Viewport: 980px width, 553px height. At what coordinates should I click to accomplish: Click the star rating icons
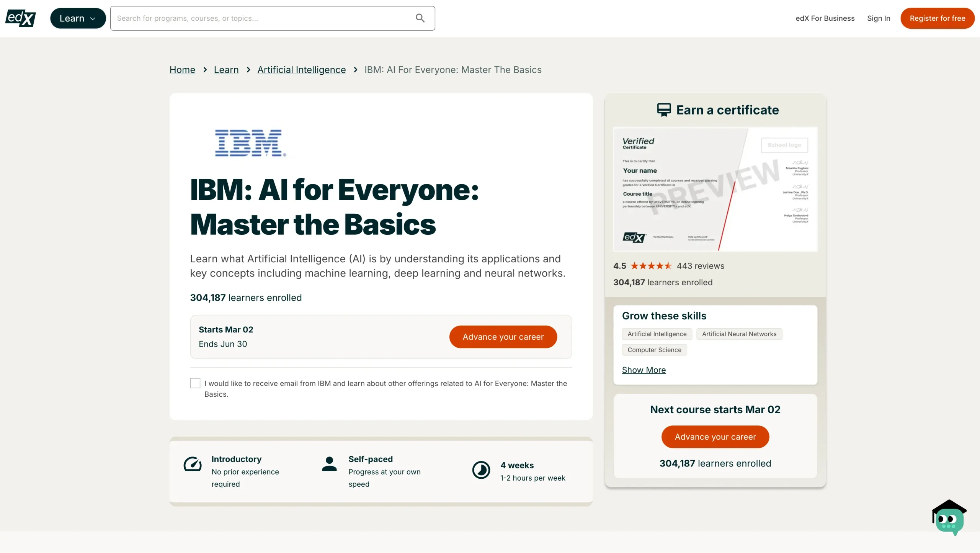pyautogui.click(x=651, y=266)
